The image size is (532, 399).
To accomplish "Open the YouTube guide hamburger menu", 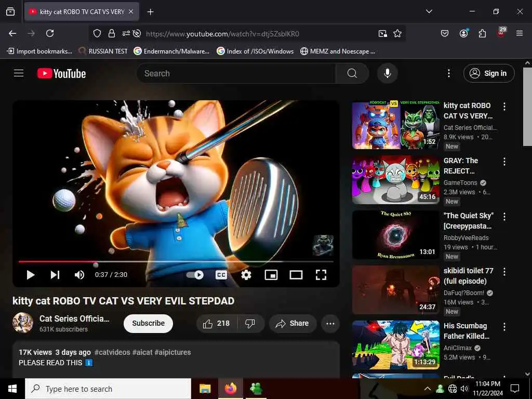I will (19, 73).
